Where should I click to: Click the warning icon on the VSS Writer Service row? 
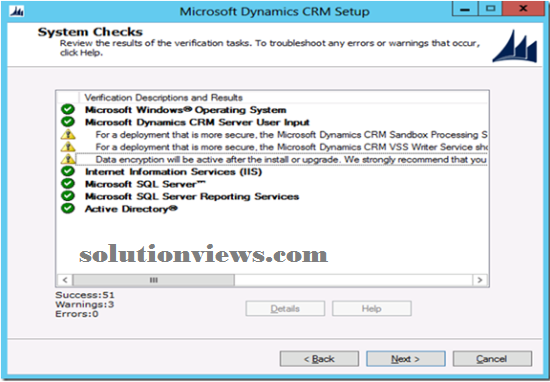(x=68, y=147)
